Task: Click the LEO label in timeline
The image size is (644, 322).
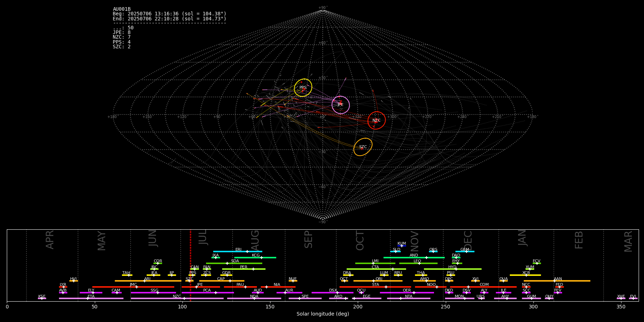Action: tap(417, 261)
